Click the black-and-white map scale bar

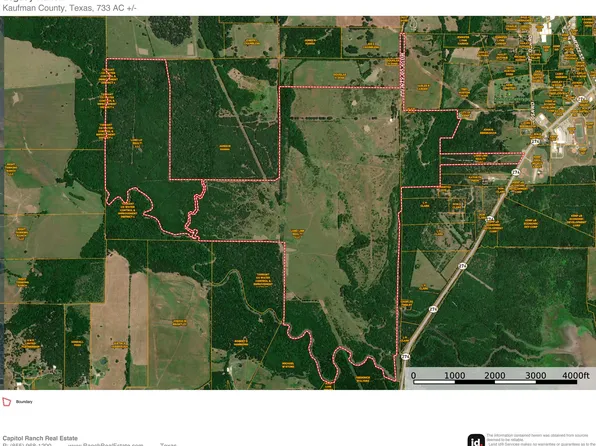pyautogui.click(x=496, y=382)
